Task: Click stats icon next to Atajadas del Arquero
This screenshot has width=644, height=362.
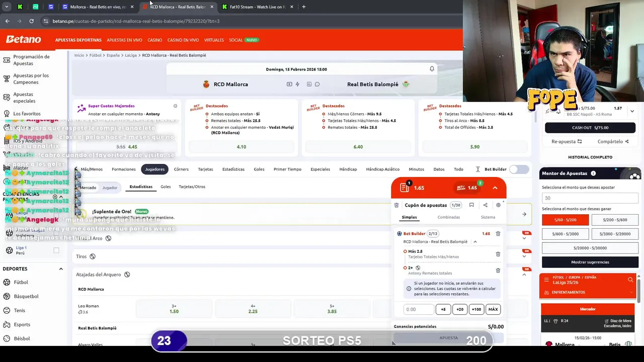Action: pos(127,275)
